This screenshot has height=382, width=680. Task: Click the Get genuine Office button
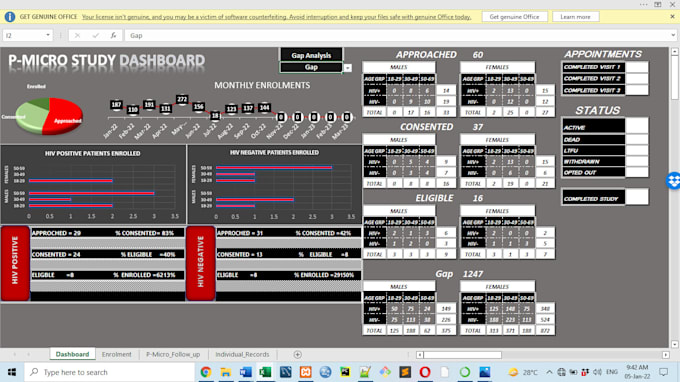point(514,16)
